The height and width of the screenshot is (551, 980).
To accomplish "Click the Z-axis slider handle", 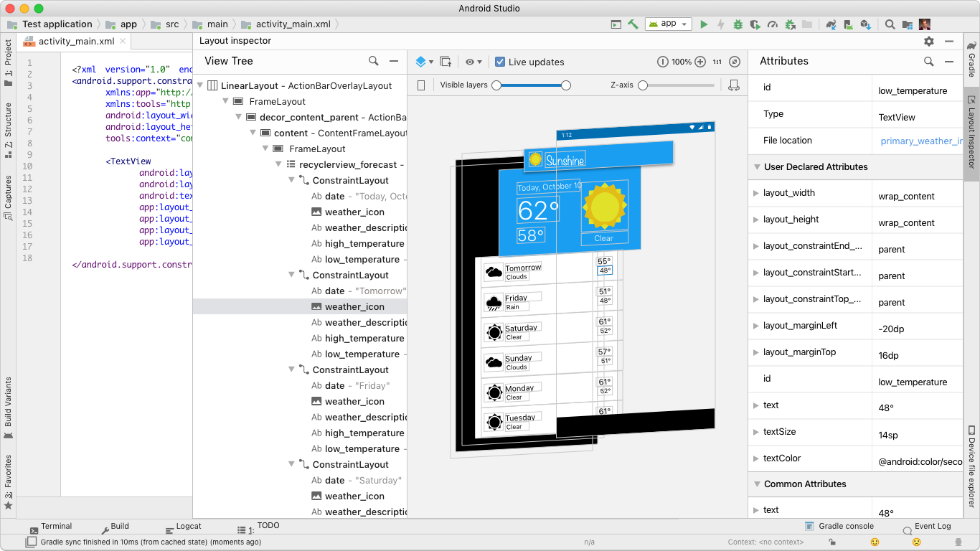I will pyautogui.click(x=643, y=85).
